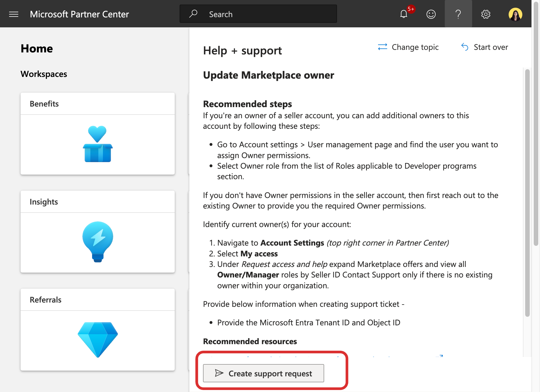Click the bold My access text
The height and width of the screenshot is (392, 540).
[259, 254]
